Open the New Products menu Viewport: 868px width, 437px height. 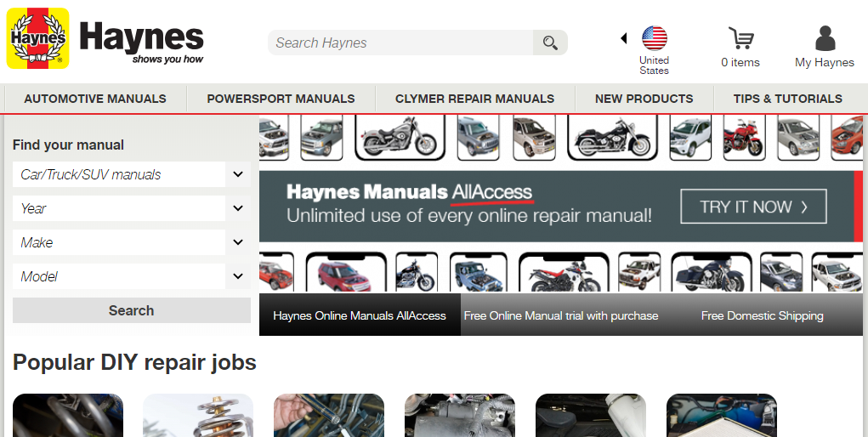click(644, 99)
